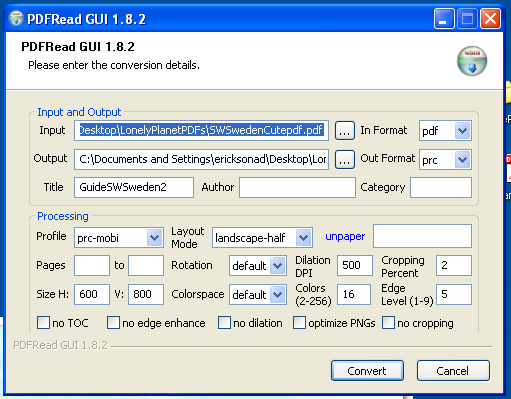
Task: Click into the Input path field
Action: 201,130
